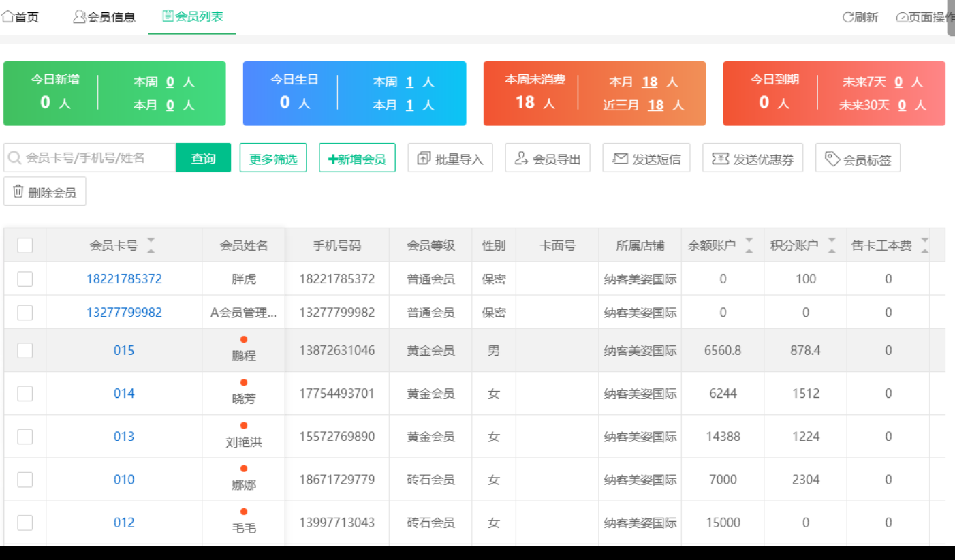The image size is (955, 560).
Task: Click the sort arrow on 积分账户 column
Action: (831, 245)
